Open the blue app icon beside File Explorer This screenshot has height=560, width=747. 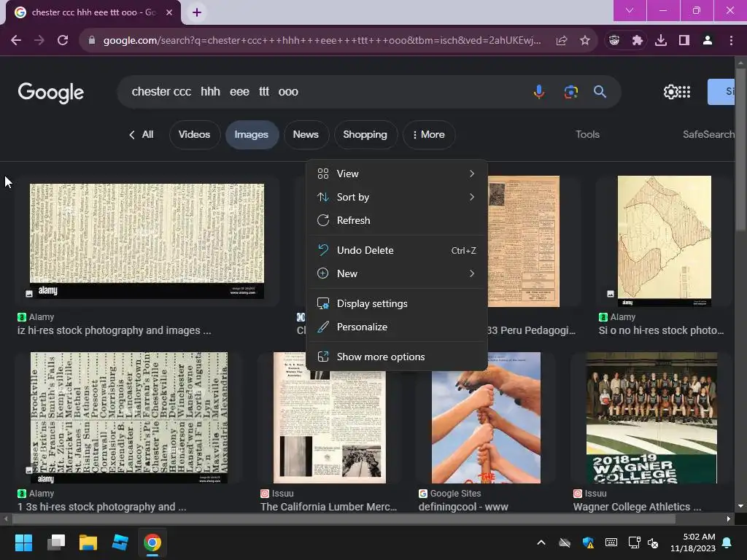[x=120, y=542]
